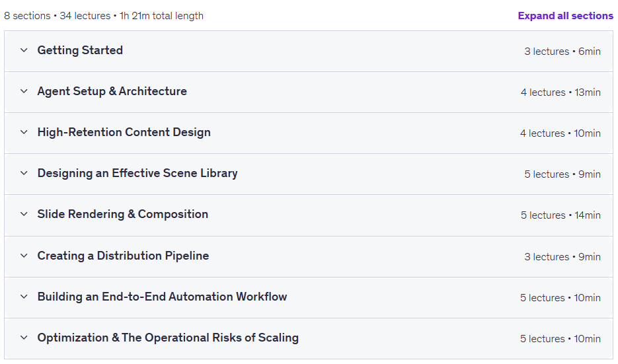Viewport: 618px width, 364px height.
Task: Click chevron beside Optimization & The Operational Risks
Action: 24,338
